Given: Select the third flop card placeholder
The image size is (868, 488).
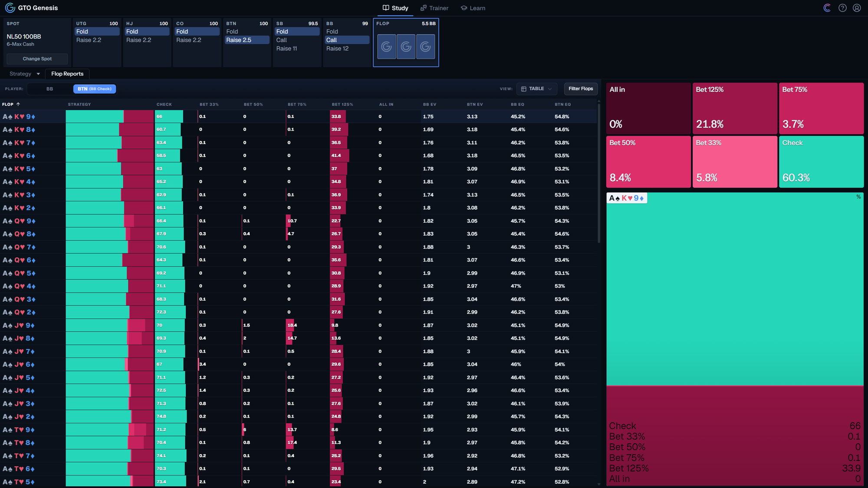Looking at the screenshot, I should [425, 46].
